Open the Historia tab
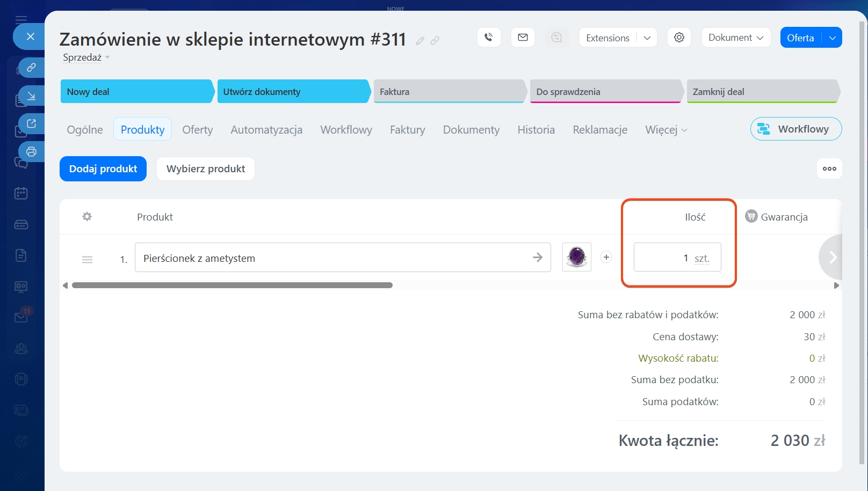Image resolution: width=868 pixels, height=491 pixels. [x=536, y=130]
